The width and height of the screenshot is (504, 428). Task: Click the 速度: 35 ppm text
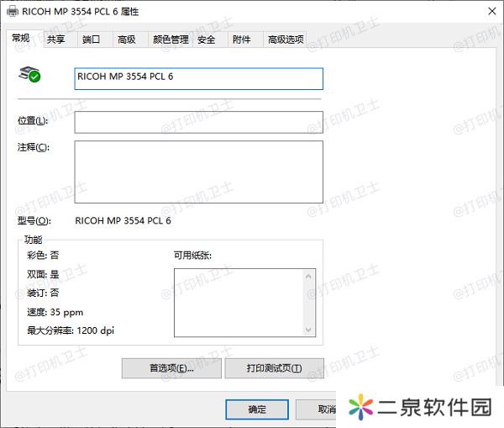(55, 312)
